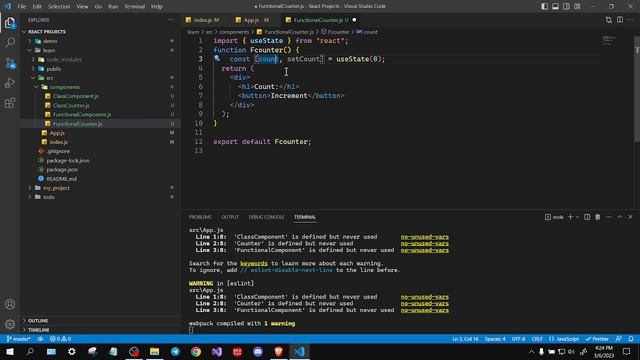Screen dimensions: 640x360
Task: Close the terminal panel
Action: click(630, 217)
